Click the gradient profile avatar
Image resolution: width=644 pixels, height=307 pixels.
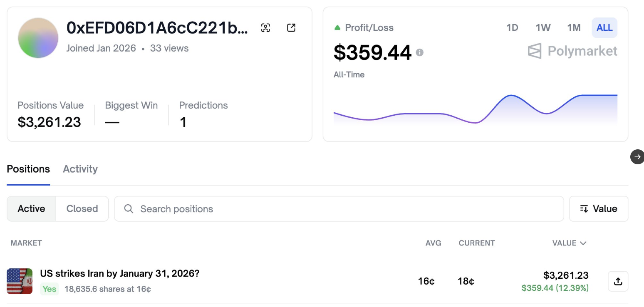[38, 38]
